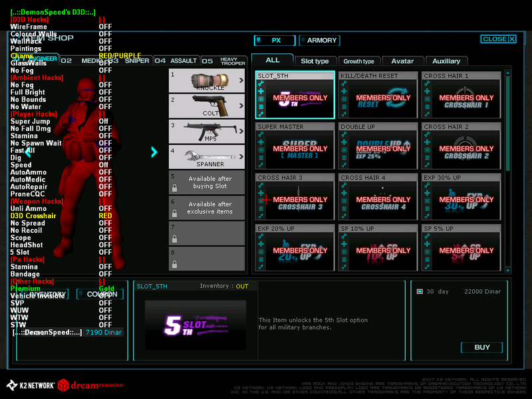This screenshot has height=399, width=532.
Task: Select the CROSS HAIR 3 item
Action: (x=295, y=197)
